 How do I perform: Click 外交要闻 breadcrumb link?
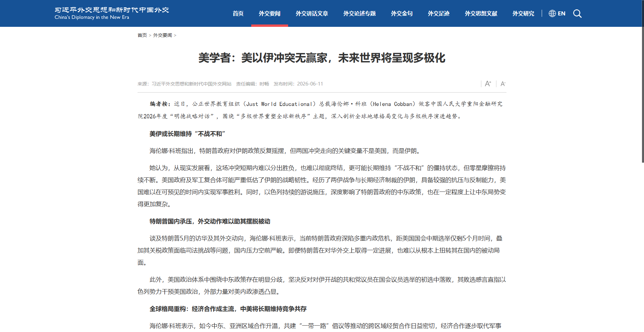click(163, 35)
